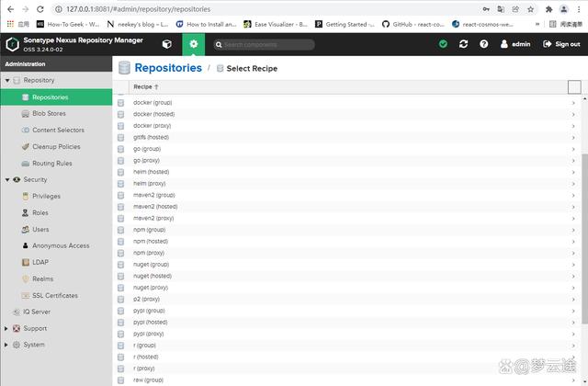
Task: Go back in the browser
Action: [10, 9]
